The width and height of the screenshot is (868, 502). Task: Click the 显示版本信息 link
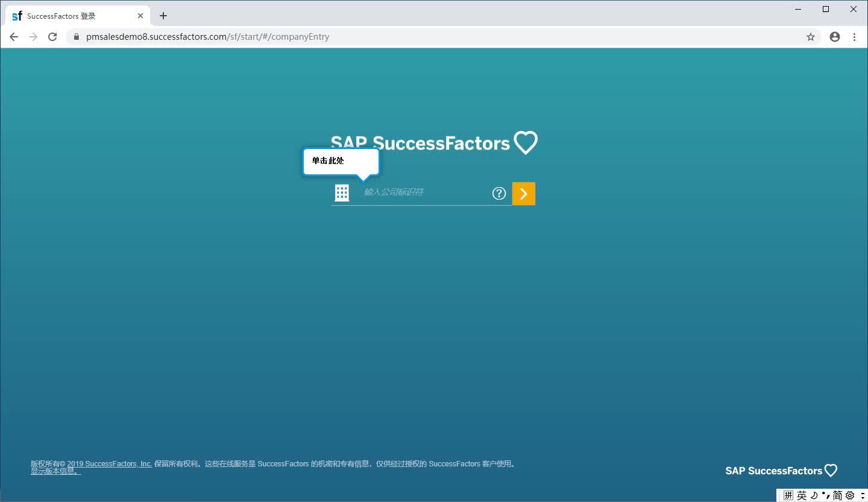point(55,471)
